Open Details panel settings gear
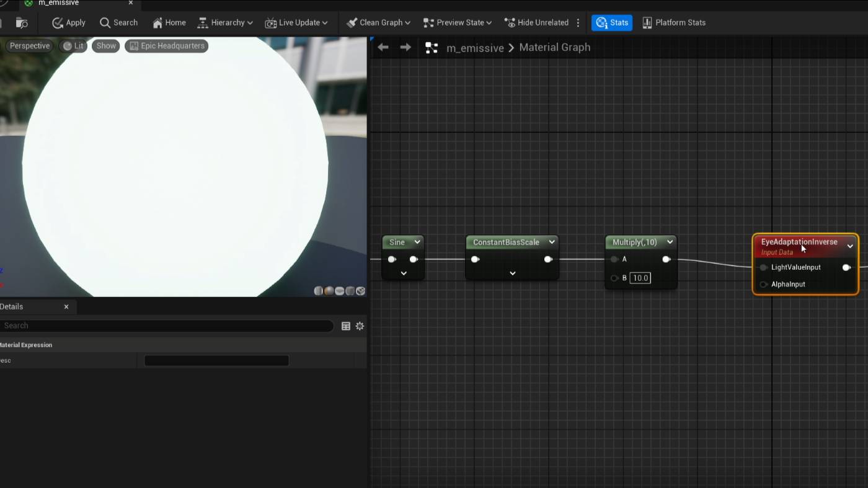The image size is (868, 488). (360, 326)
